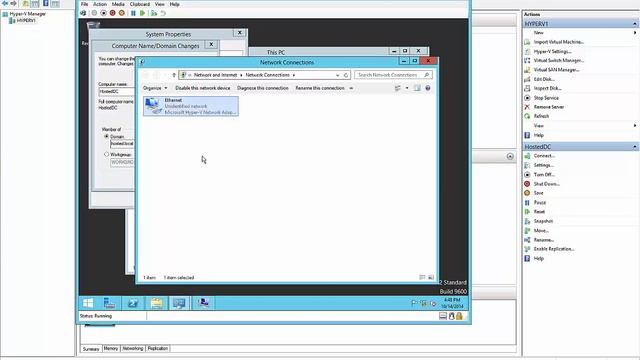Click the large icons view button in status bar
This screenshot has height=360, width=640.
pos(431,278)
